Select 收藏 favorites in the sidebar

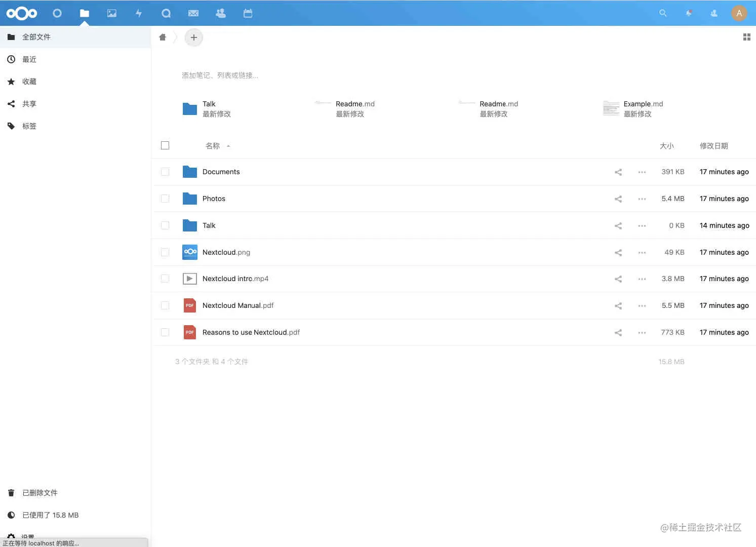75,82
